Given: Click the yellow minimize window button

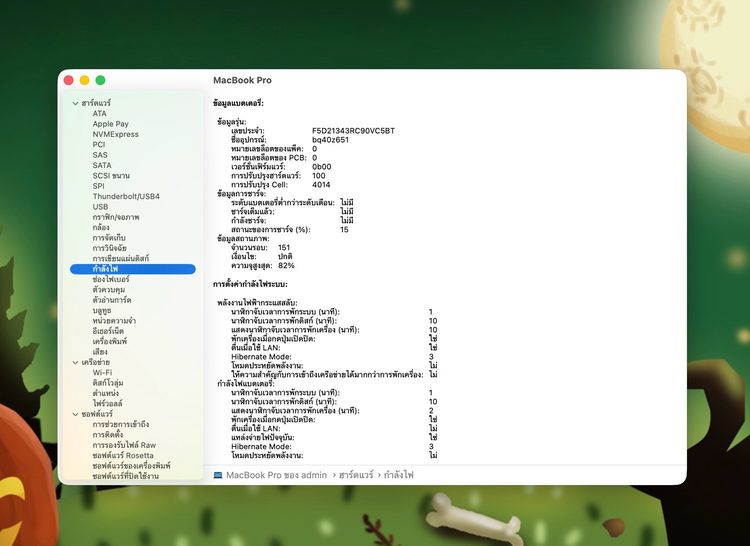Looking at the screenshot, I should click(x=84, y=80).
